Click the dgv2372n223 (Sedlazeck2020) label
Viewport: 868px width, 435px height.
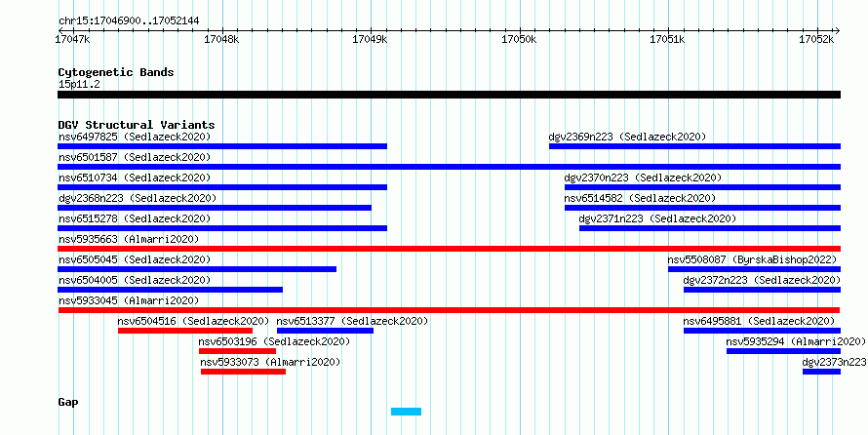(762, 280)
